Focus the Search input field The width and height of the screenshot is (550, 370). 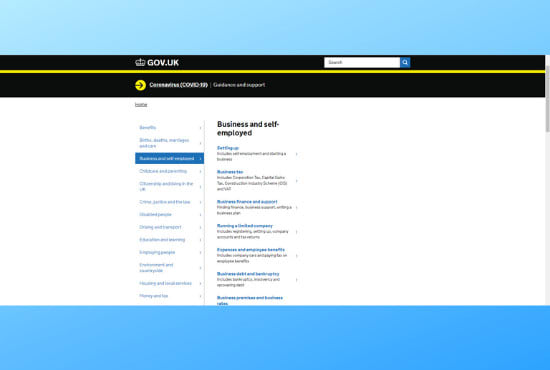pyautogui.click(x=362, y=62)
